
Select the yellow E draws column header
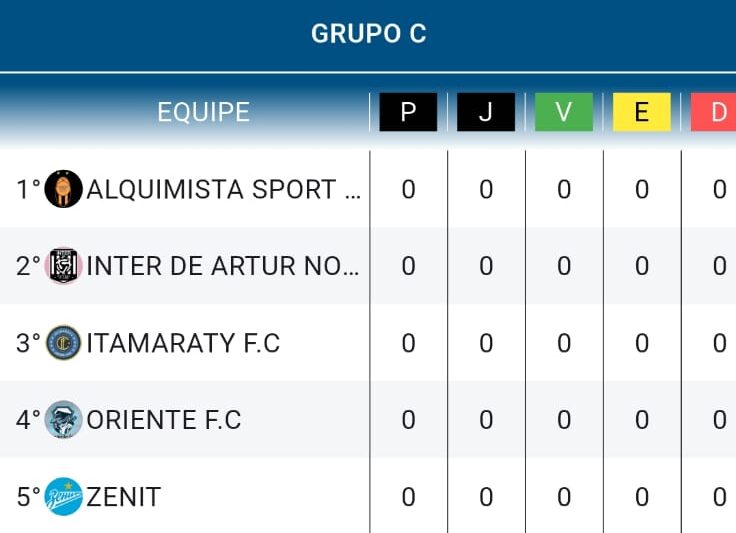click(x=642, y=112)
